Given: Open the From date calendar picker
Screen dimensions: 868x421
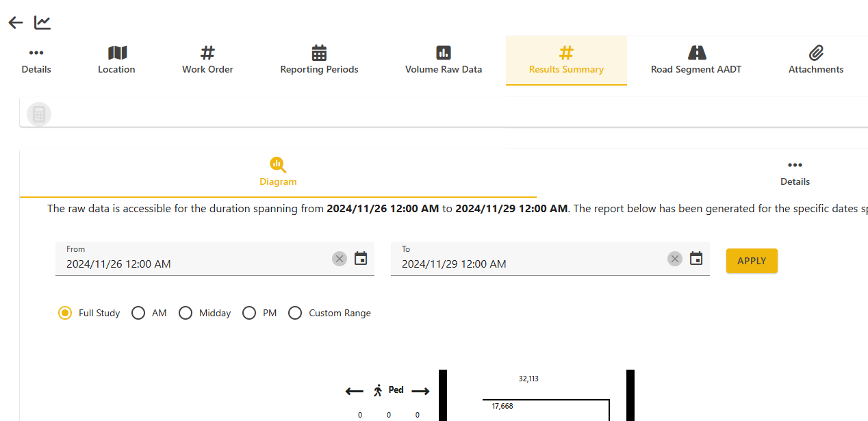Looking at the screenshot, I should [361, 259].
